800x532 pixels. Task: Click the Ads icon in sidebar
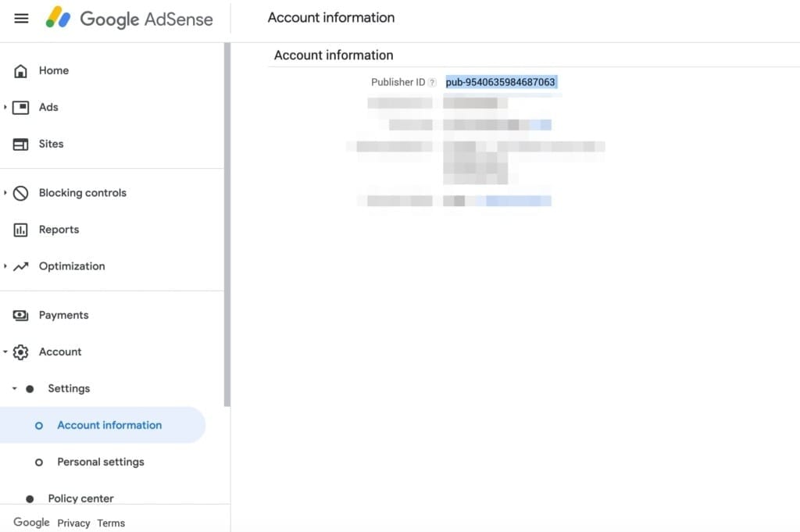(x=20, y=108)
